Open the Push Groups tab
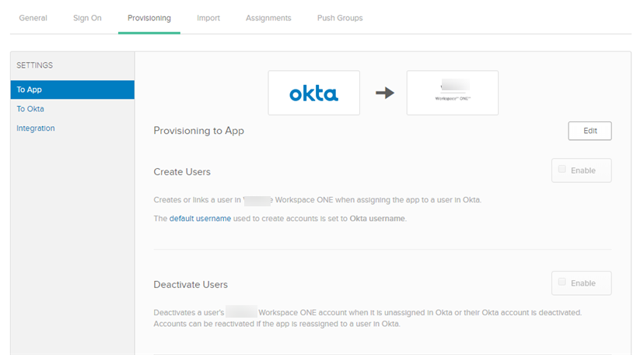This screenshot has height=355, width=644. tap(340, 18)
